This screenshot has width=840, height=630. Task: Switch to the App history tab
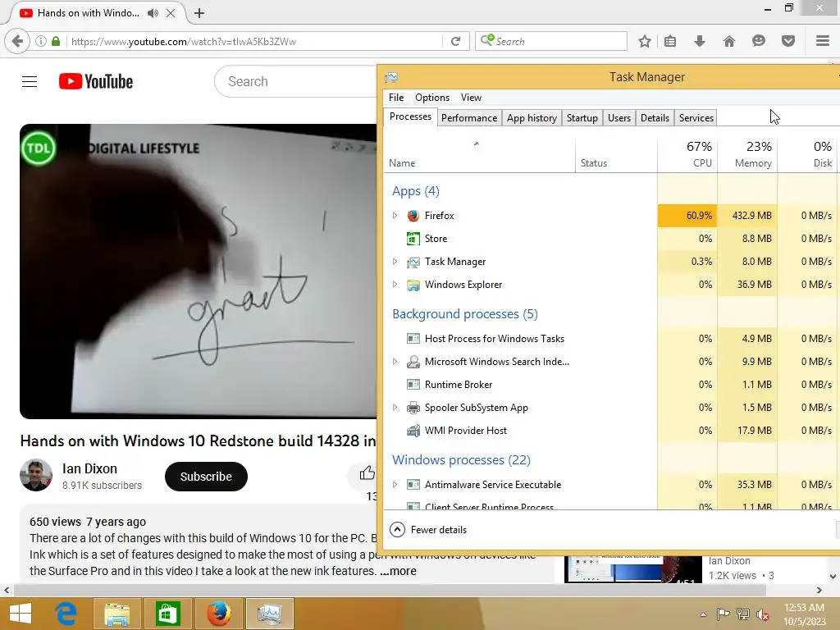[x=532, y=118]
